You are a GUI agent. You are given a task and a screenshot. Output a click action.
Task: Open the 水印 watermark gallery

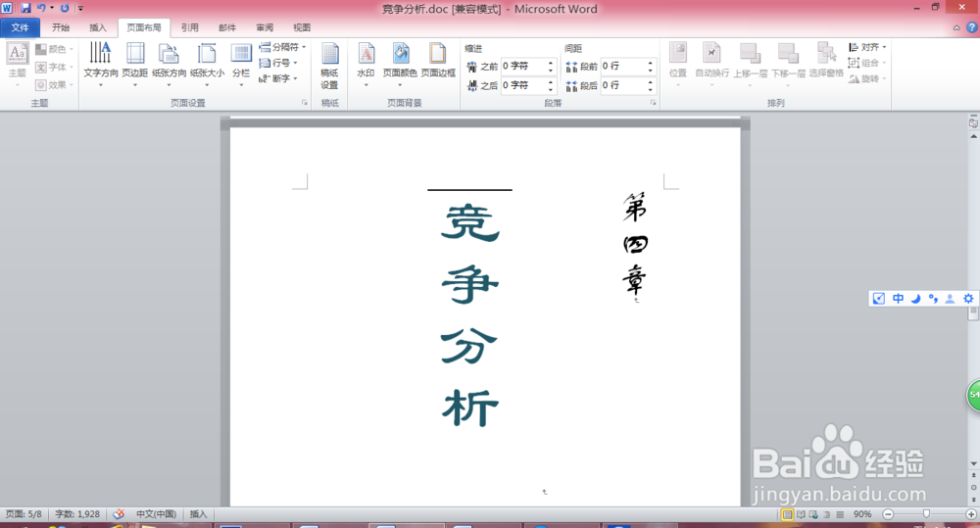click(366, 65)
